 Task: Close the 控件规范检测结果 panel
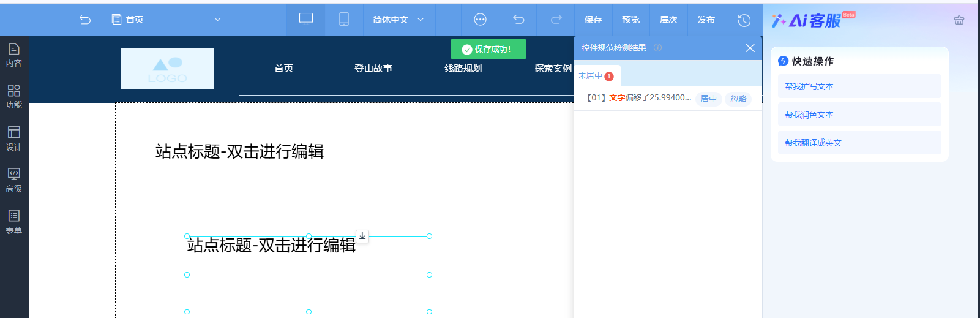pos(750,48)
